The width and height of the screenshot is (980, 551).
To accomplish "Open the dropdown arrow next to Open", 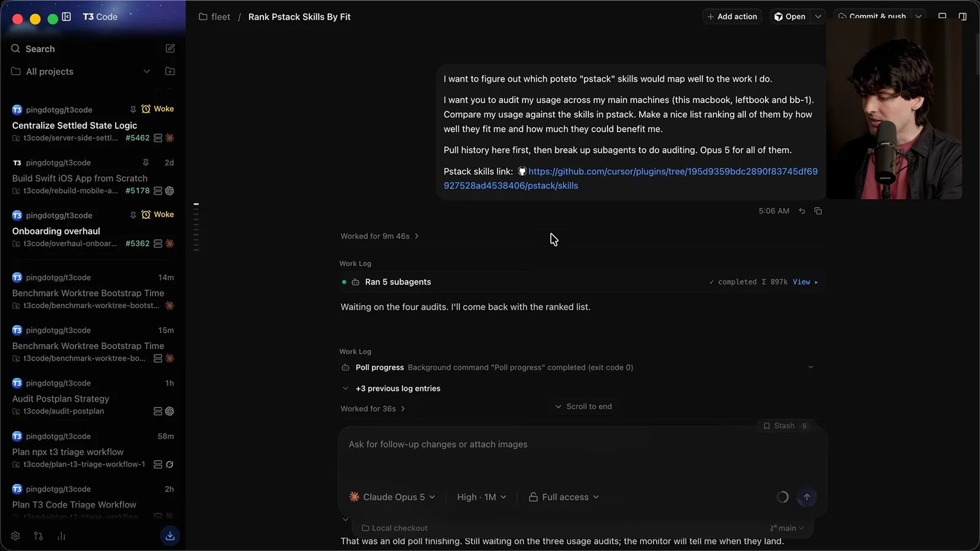I will pos(818,17).
